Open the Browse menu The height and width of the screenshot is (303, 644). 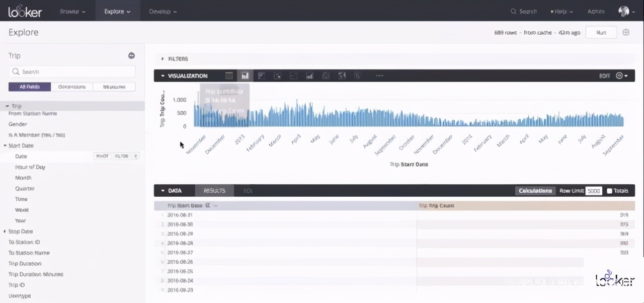[72, 11]
